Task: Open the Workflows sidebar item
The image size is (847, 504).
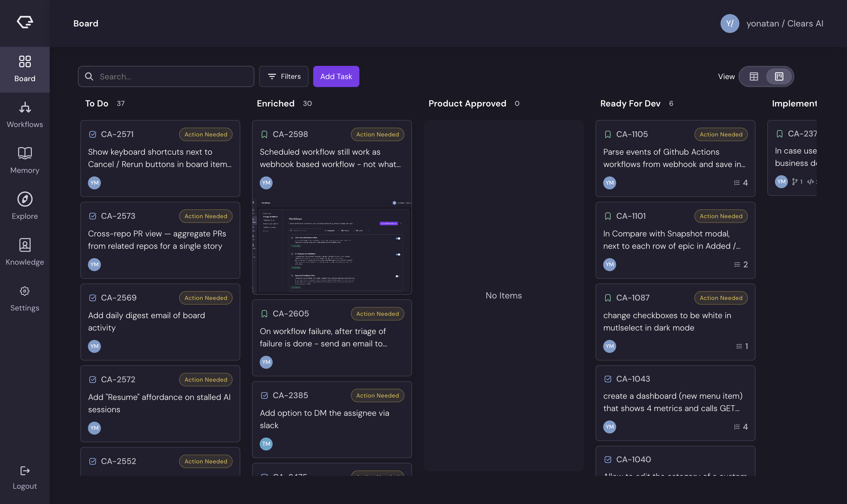Action: [x=25, y=115]
